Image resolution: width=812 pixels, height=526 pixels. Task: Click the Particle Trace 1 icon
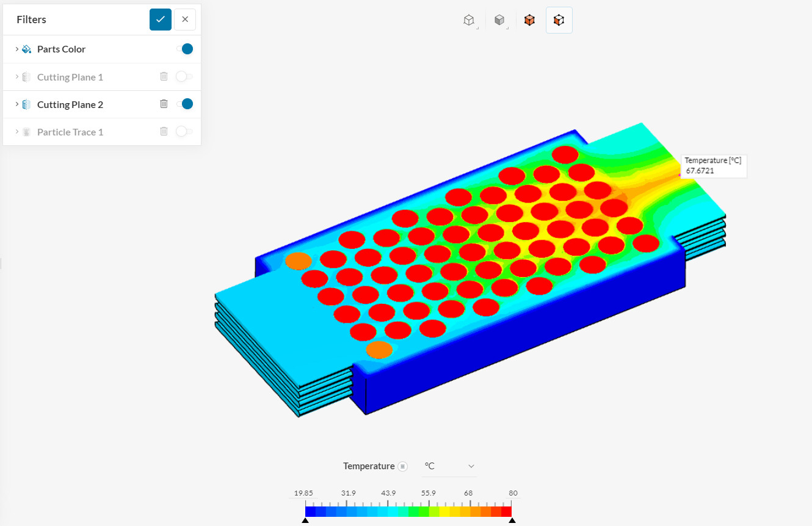click(27, 132)
